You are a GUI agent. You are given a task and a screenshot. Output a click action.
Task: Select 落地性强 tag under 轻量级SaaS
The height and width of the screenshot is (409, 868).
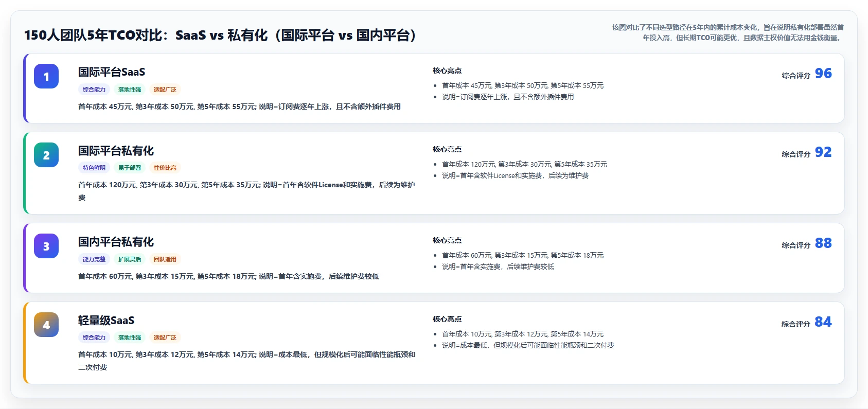(130, 337)
